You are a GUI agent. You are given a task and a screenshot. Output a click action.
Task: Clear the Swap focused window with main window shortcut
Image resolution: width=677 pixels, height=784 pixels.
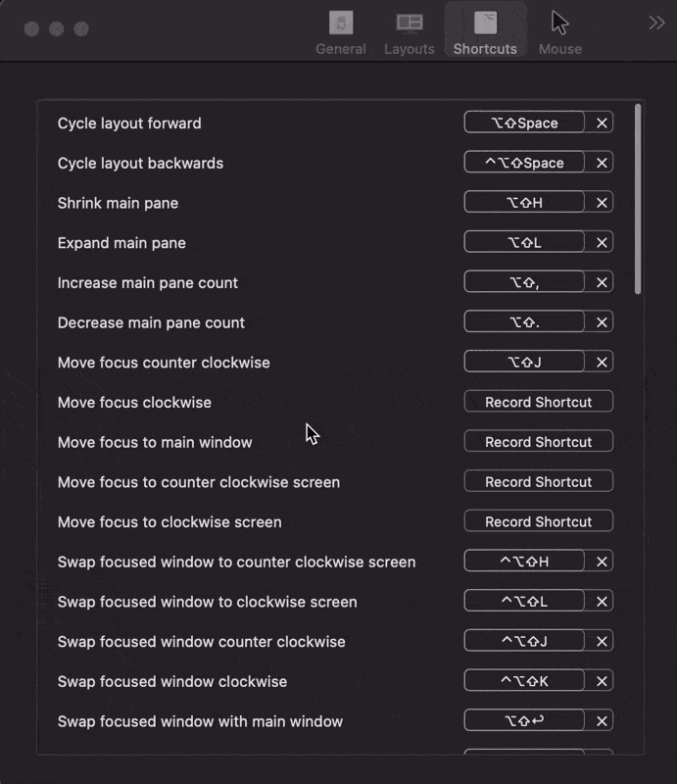click(603, 721)
